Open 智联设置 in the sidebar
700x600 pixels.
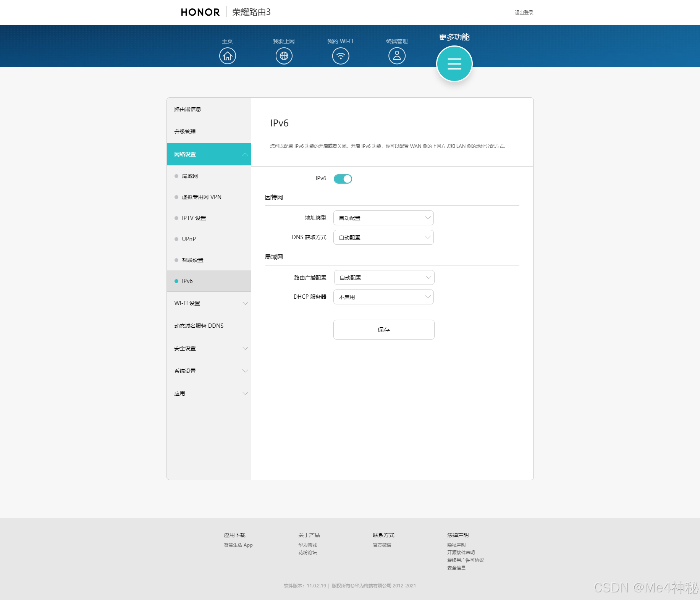pos(209,260)
